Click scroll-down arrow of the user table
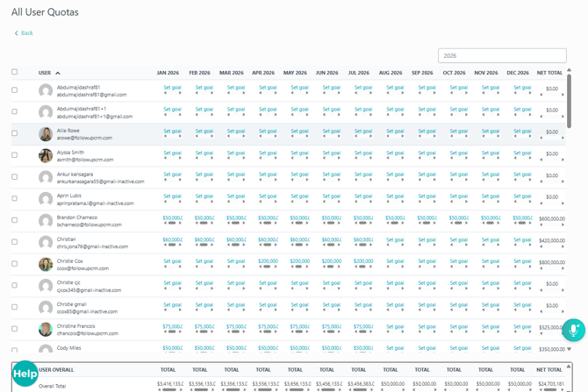 click(x=569, y=349)
